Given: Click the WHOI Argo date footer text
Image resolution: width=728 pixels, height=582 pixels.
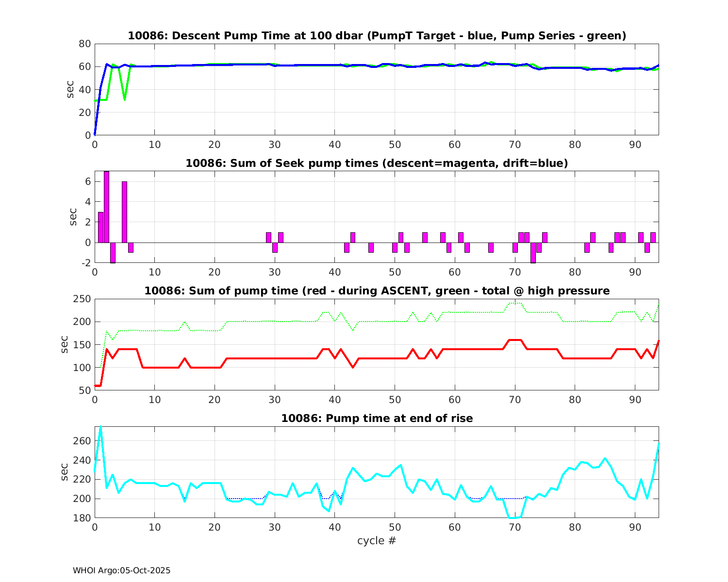Looking at the screenshot, I should (x=121, y=571).
